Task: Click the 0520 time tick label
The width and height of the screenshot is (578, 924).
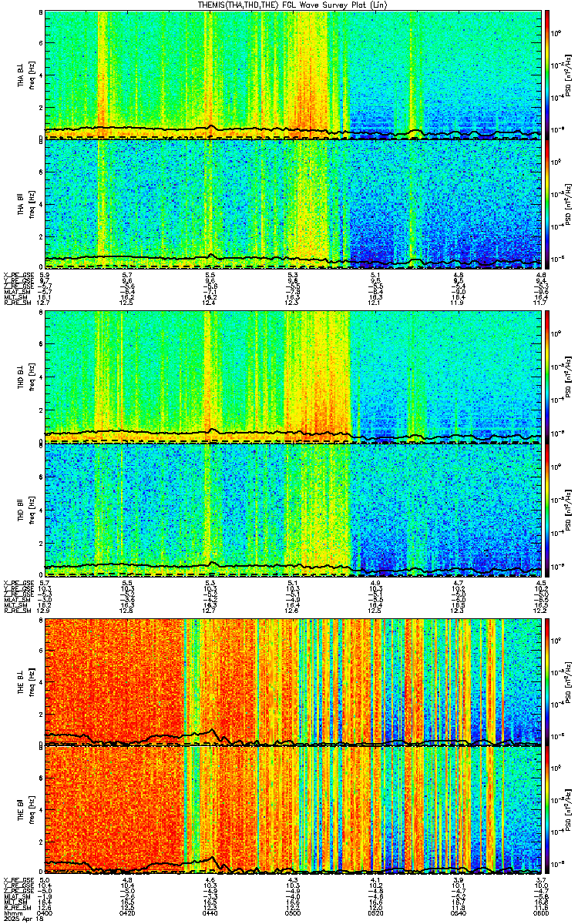Action: pos(375,913)
